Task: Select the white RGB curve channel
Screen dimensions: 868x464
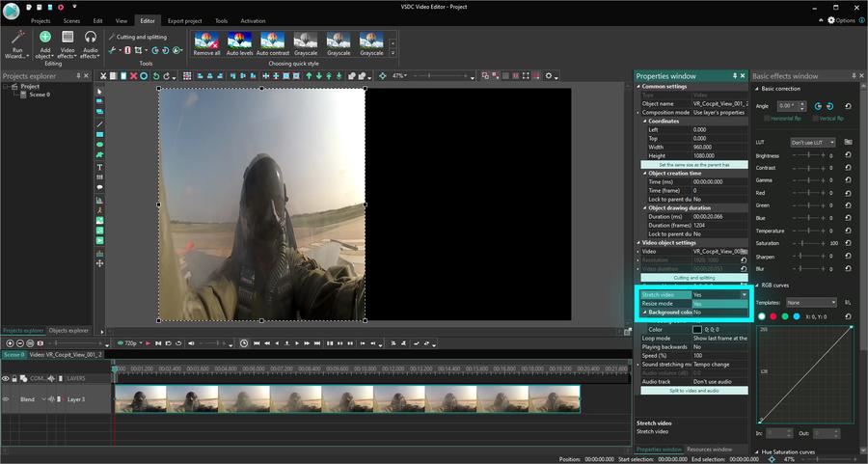Action: [762, 316]
